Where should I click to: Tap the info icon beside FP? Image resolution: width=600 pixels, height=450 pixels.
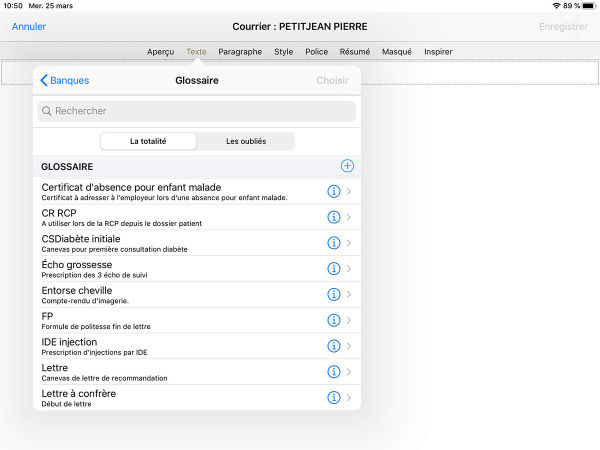pos(334,320)
